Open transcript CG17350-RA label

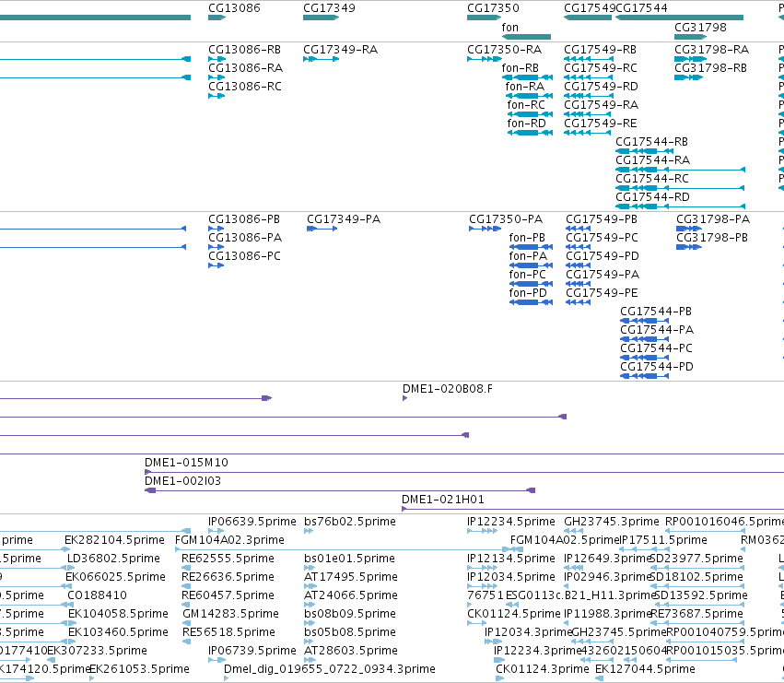pyautogui.click(x=504, y=50)
